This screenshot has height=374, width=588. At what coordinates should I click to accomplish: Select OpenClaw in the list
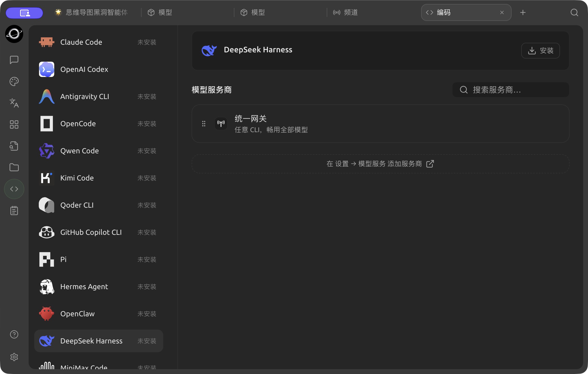pos(98,314)
